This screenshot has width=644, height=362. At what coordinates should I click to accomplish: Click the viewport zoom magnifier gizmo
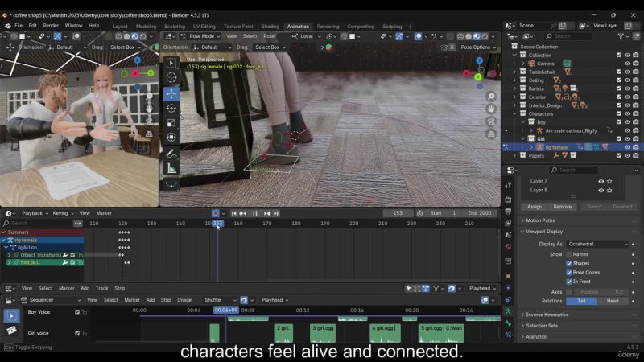point(491,97)
